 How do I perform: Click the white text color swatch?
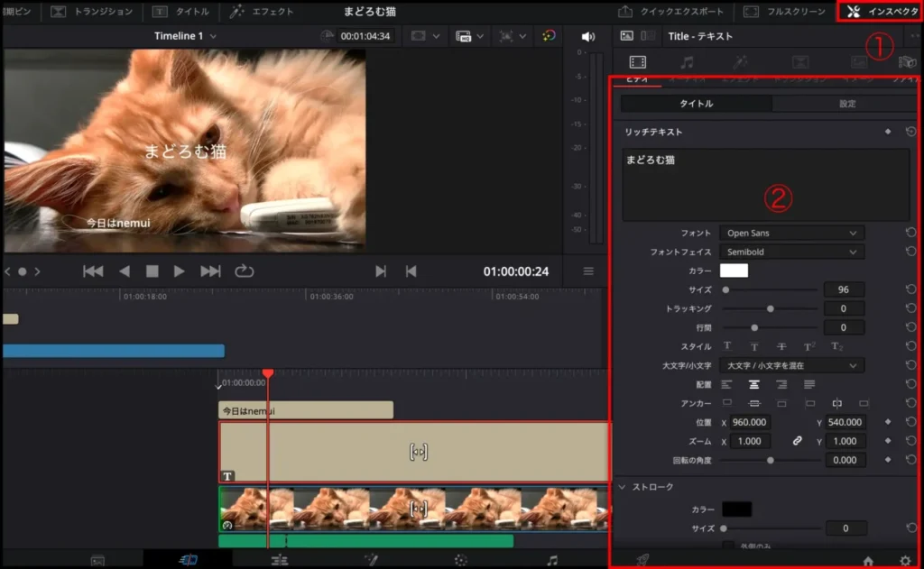735,271
